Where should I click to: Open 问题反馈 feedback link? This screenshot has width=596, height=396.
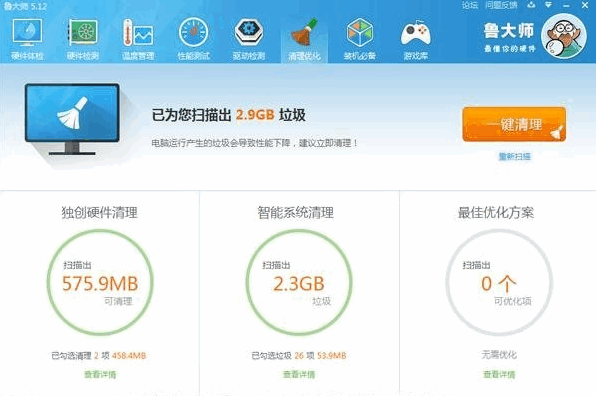501,5
